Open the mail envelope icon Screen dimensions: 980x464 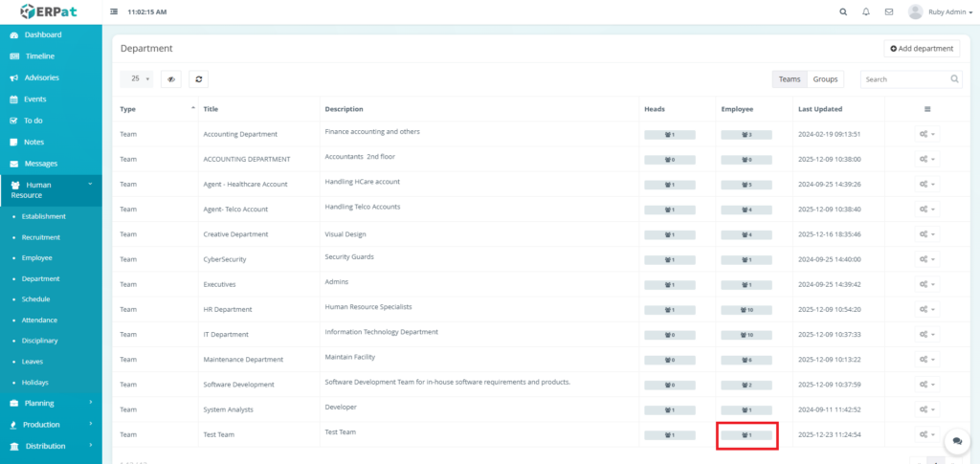pyautogui.click(x=889, y=12)
